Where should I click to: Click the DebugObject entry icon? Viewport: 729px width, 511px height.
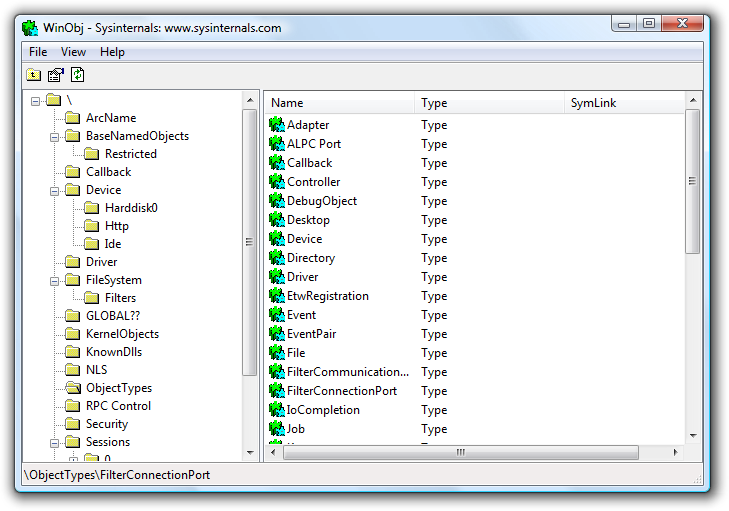tap(277, 201)
